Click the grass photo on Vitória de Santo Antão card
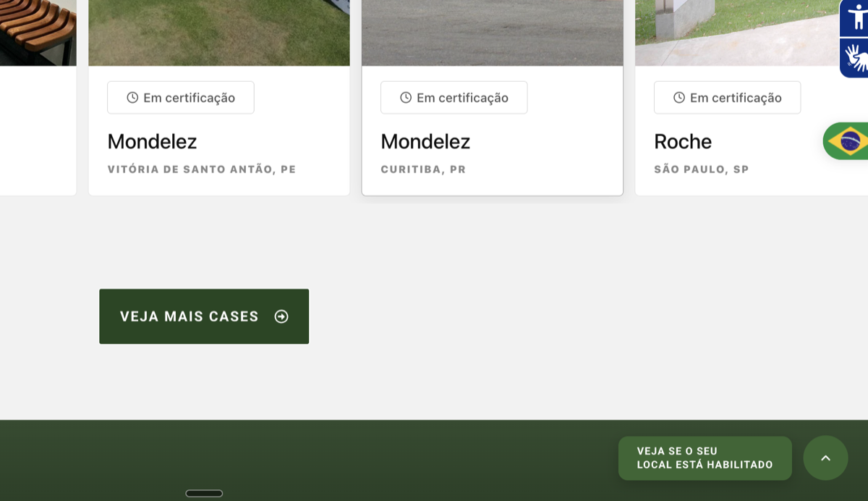The width and height of the screenshot is (868, 501). pos(219,33)
